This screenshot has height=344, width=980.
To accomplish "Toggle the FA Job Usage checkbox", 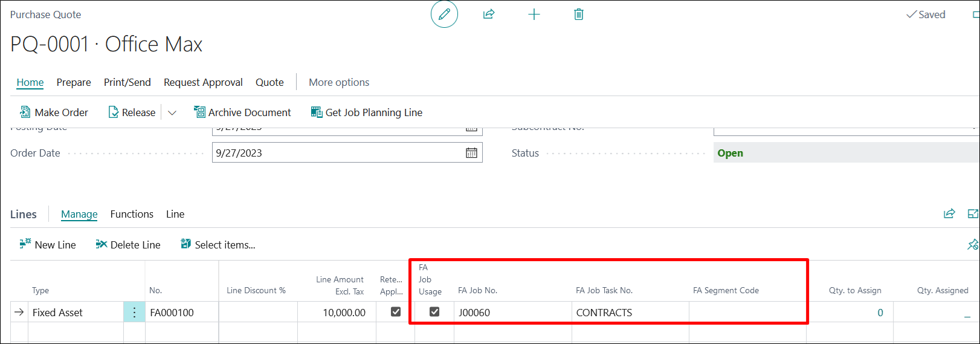I will click(x=434, y=312).
